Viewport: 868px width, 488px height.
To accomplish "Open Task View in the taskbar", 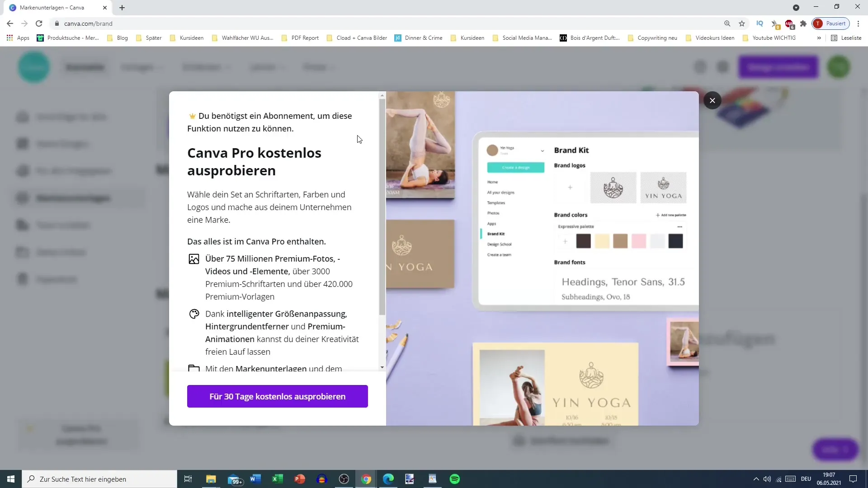I will (188, 479).
